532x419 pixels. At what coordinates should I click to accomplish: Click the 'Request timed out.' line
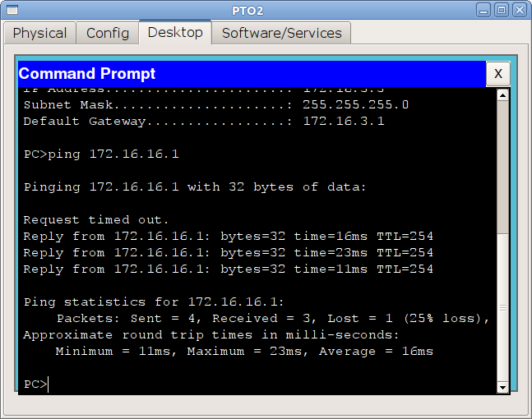[x=96, y=219]
